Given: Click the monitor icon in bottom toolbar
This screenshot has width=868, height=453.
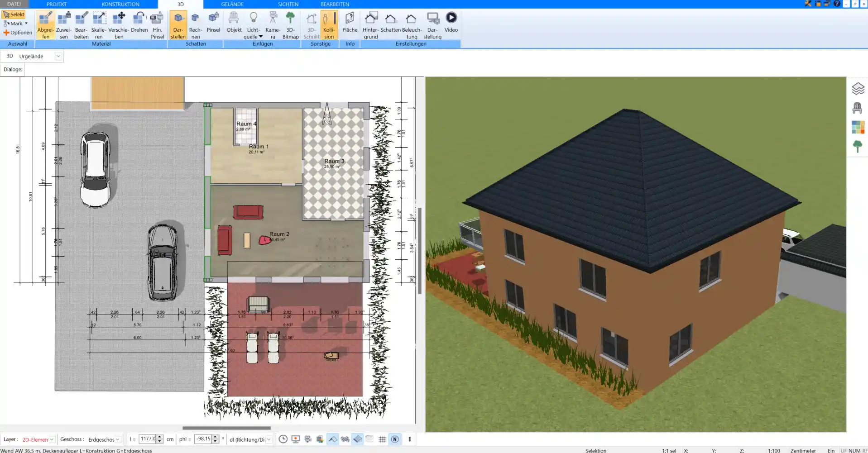Looking at the screenshot, I should click(x=296, y=439).
